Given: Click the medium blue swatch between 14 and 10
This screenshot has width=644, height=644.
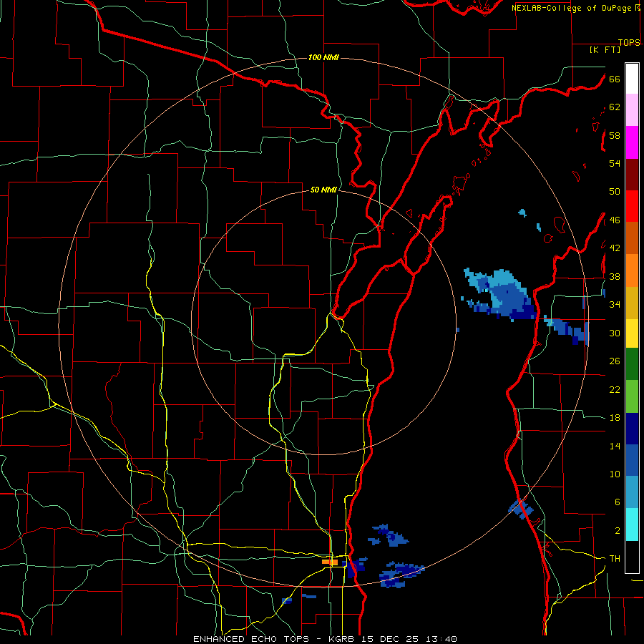Looking at the screenshot, I should pyautogui.click(x=632, y=460).
